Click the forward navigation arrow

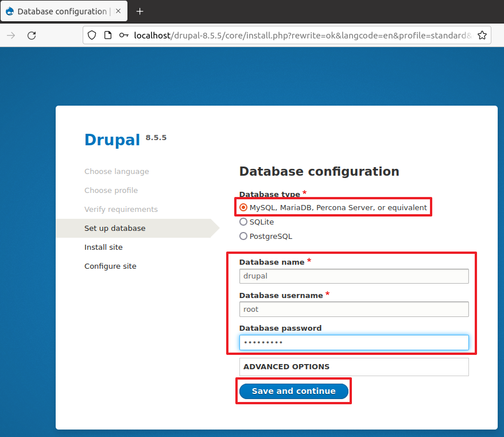click(11, 36)
